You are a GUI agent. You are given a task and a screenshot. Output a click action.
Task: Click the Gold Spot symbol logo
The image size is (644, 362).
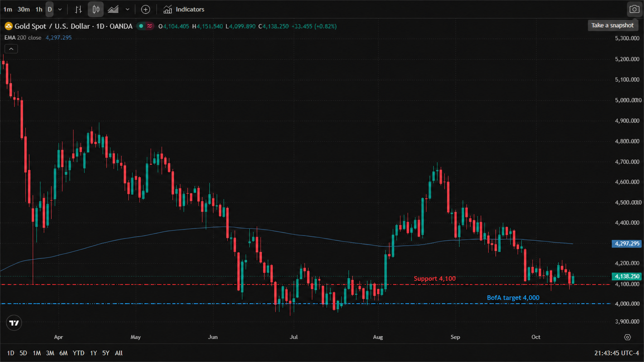8,26
